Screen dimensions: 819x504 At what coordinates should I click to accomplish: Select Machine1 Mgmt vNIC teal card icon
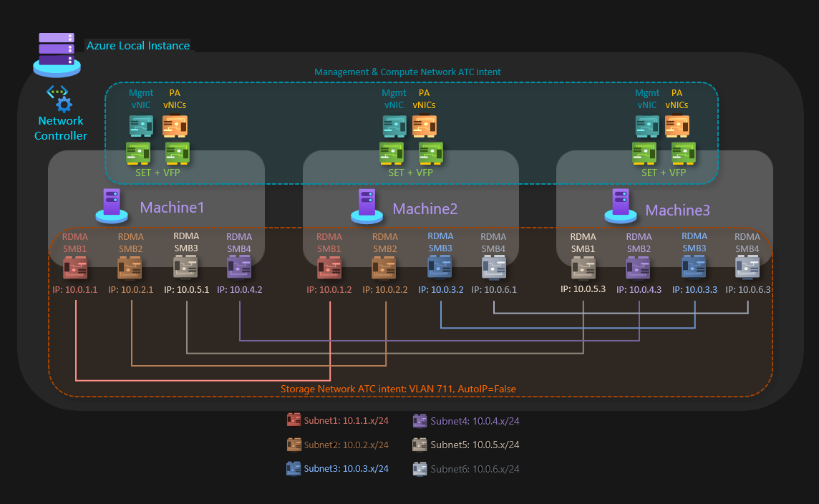pyautogui.click(x=141, y=127)
